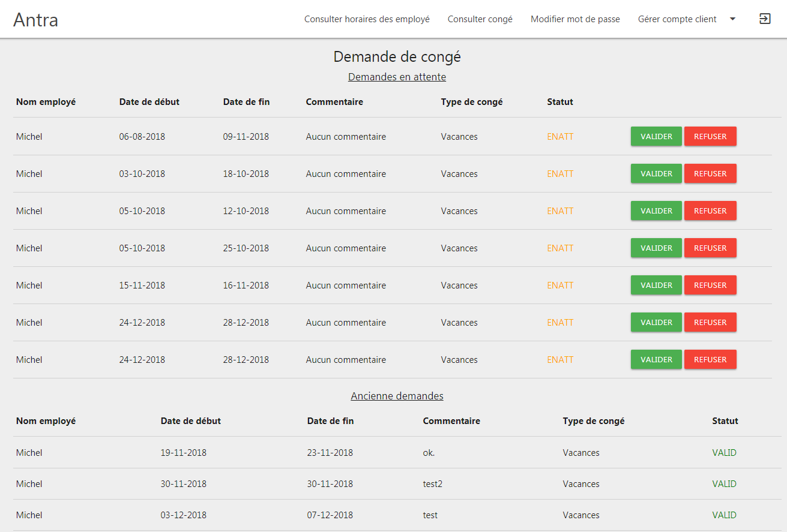Go to Modifier mot de passe

point(575,19)
